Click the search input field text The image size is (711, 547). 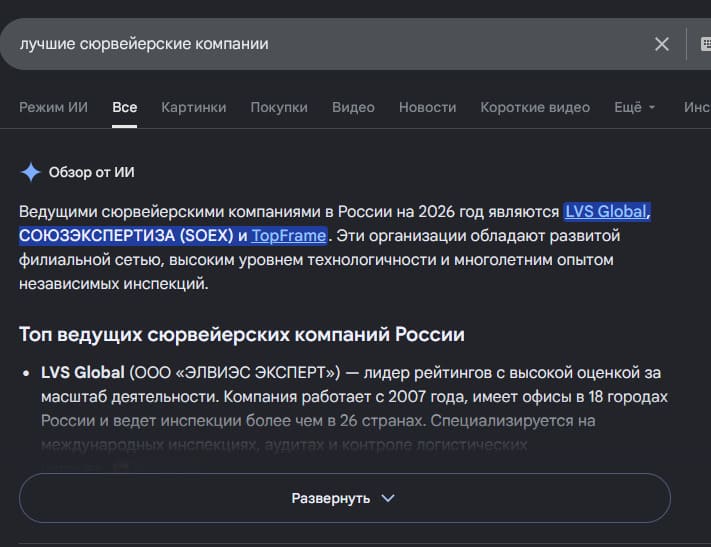click(x=144, y=44)
